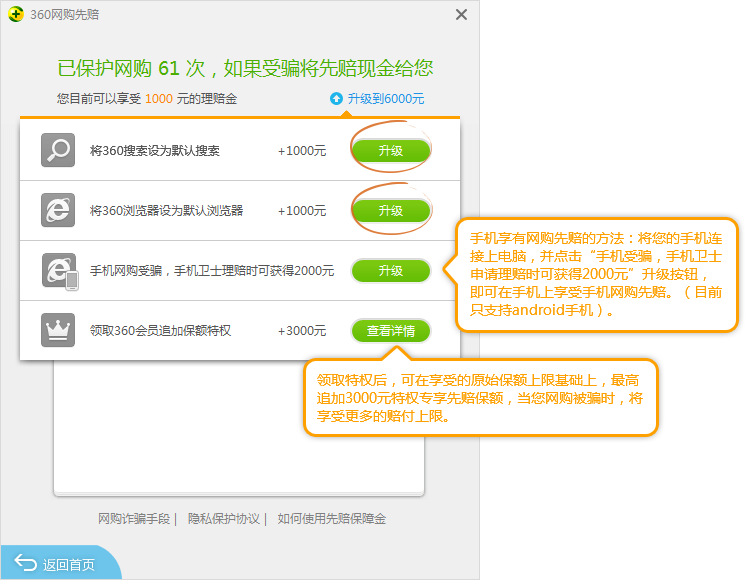Screen dimensions: 752x580
Task: Click 升级 for 手机网购受骗 row
Action: 391,271
